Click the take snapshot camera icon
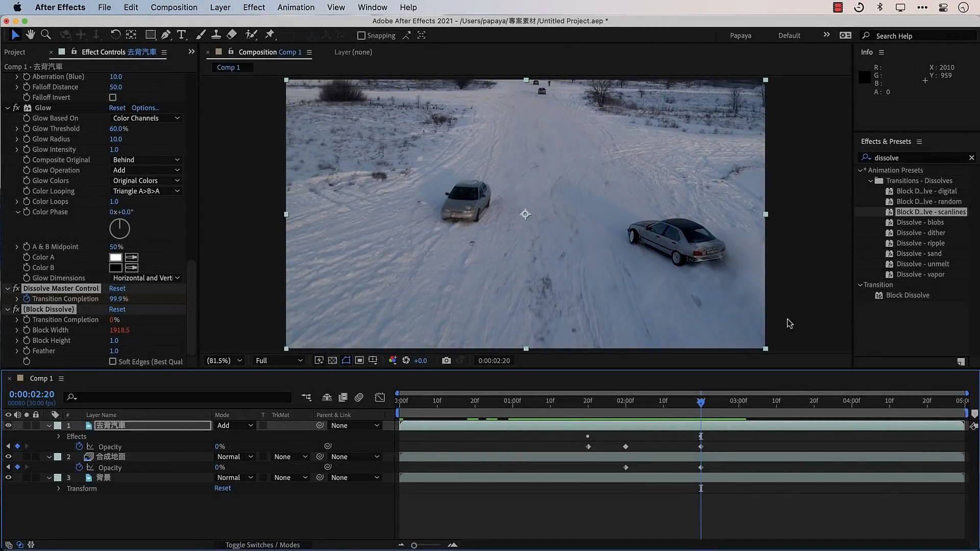 click(446, 361)
